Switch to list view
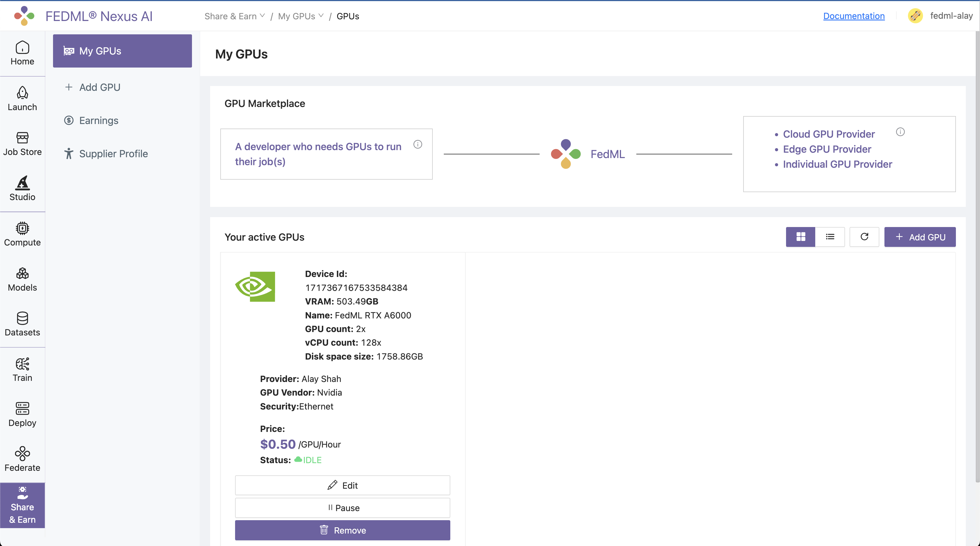 pos(830,237)
